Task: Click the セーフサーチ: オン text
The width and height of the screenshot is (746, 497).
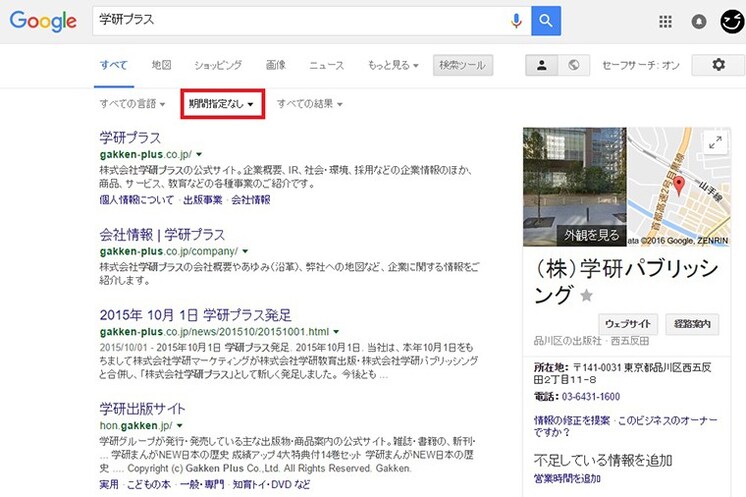Action: pyautogui.click(x=641, y=65)
